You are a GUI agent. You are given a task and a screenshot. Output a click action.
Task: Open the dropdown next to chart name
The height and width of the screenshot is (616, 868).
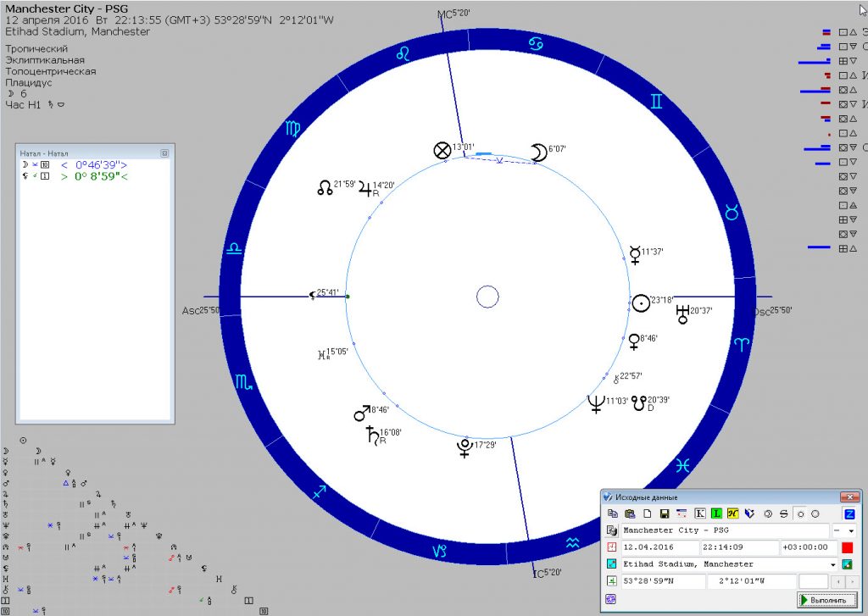click(850, 530)
